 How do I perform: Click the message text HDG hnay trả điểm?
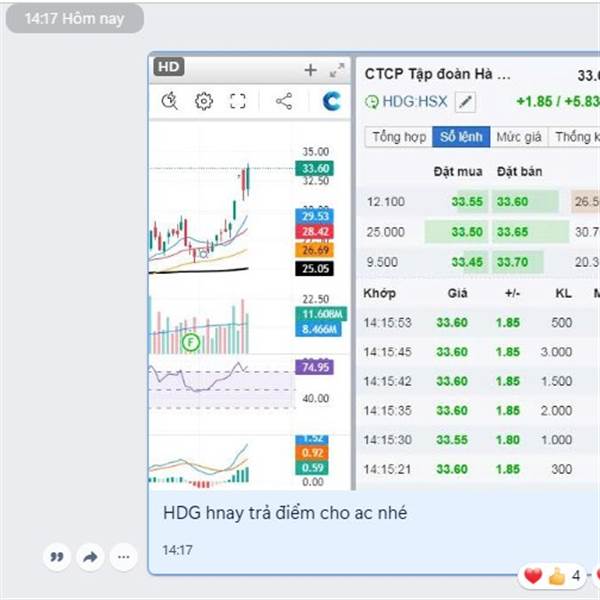285,513
